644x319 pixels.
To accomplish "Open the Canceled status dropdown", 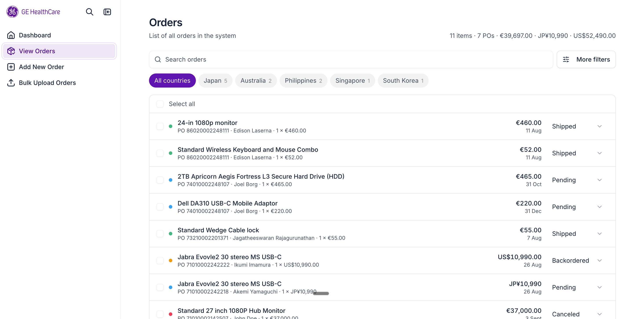I will (x=577, y=314).
